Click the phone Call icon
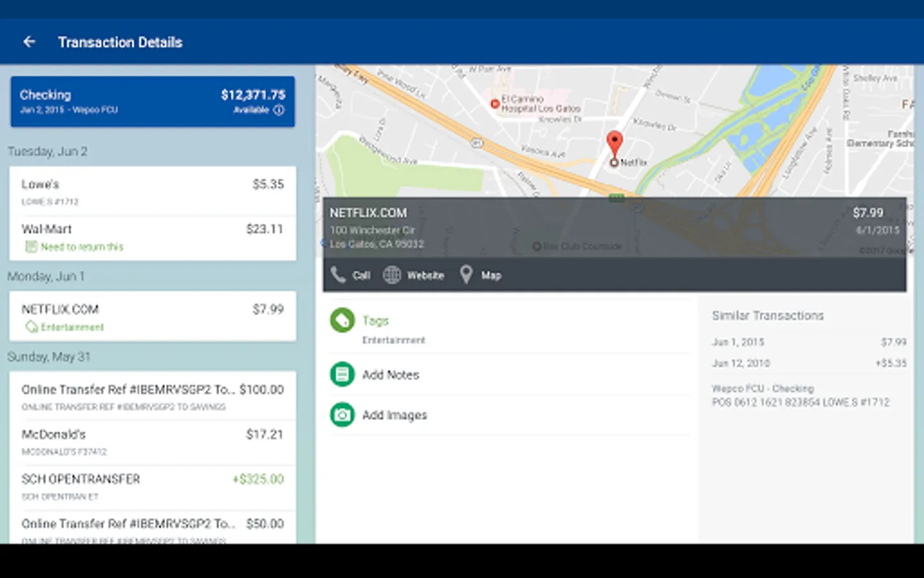 [x=338, y=275]
